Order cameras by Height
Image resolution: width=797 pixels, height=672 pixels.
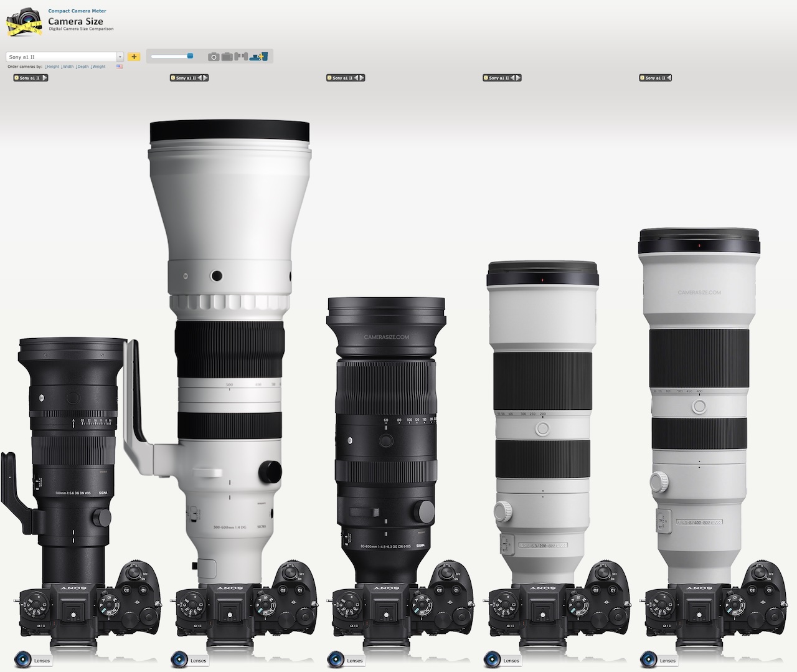click(x=52, y=67)
